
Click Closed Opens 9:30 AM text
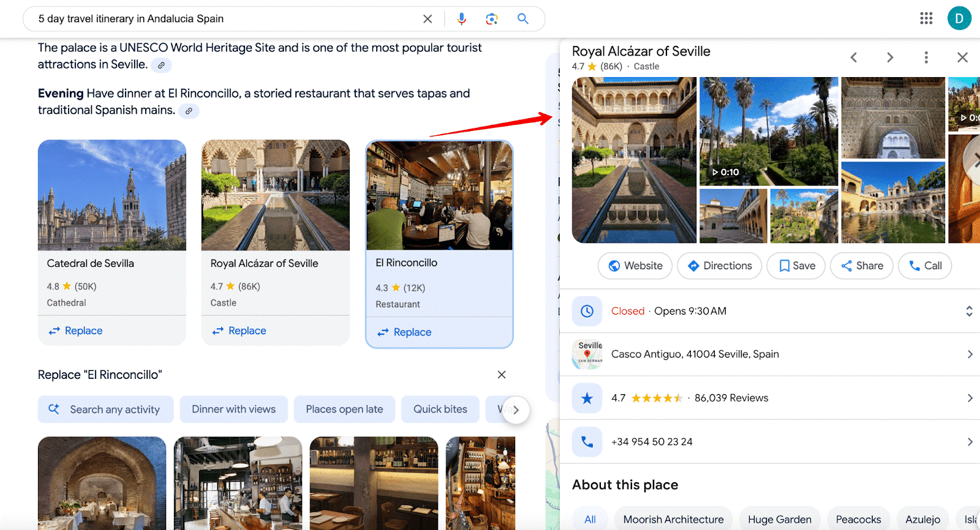click(669, 311)
